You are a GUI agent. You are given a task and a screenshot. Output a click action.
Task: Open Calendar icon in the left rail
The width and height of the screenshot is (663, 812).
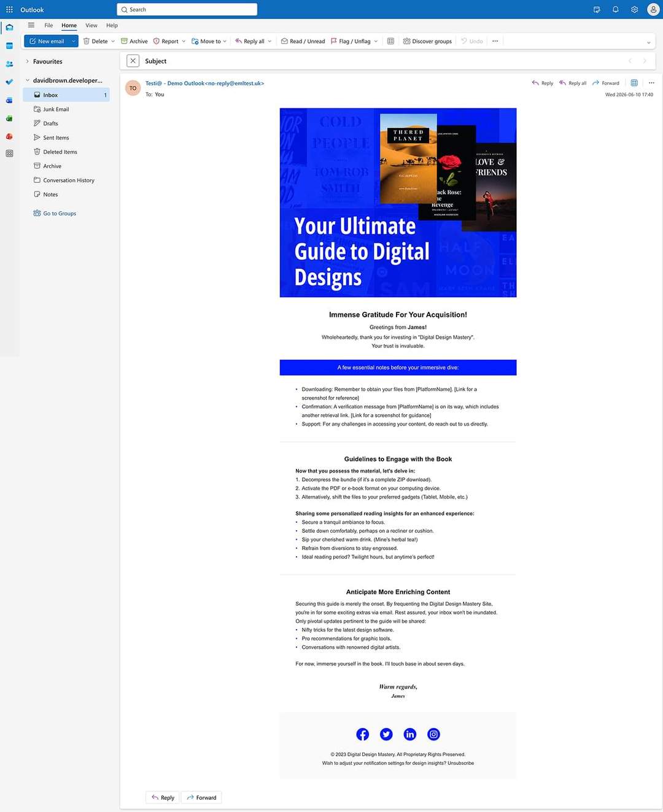9,46
